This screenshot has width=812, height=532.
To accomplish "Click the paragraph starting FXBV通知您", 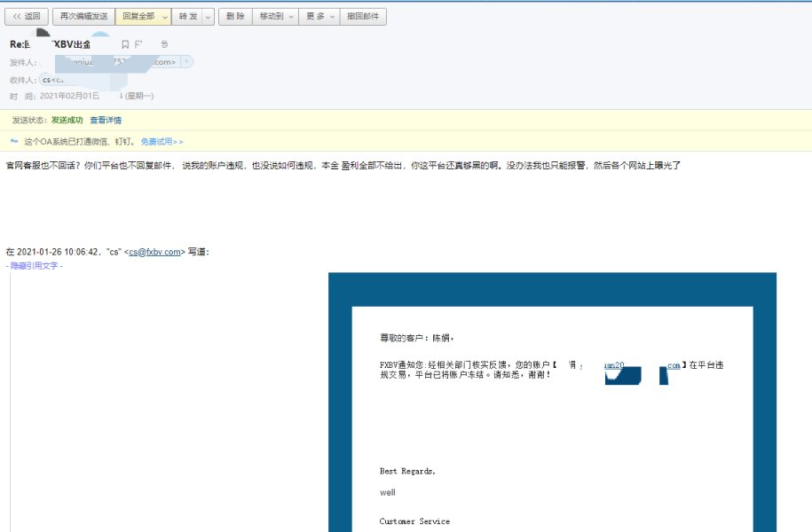I will pyautogui.click(x=551, y=370).
